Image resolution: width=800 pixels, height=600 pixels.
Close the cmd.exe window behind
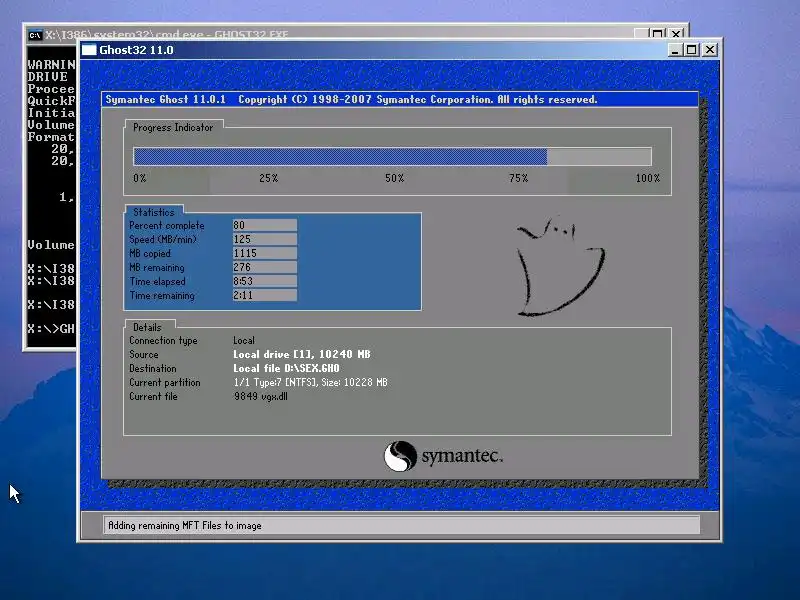(676, 34)
